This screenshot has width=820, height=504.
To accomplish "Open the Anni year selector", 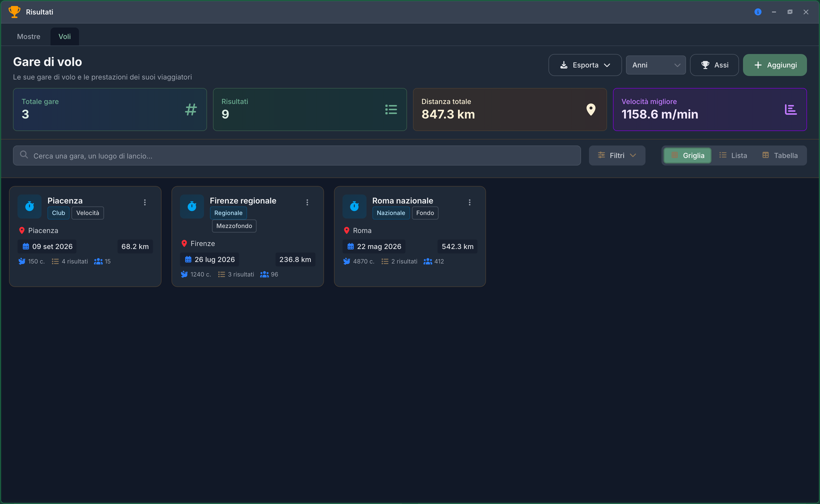I will [656, 65].
